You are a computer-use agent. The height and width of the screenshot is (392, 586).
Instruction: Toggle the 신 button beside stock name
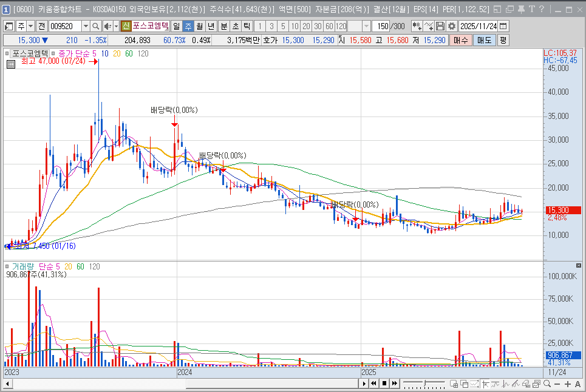[126, 26]
